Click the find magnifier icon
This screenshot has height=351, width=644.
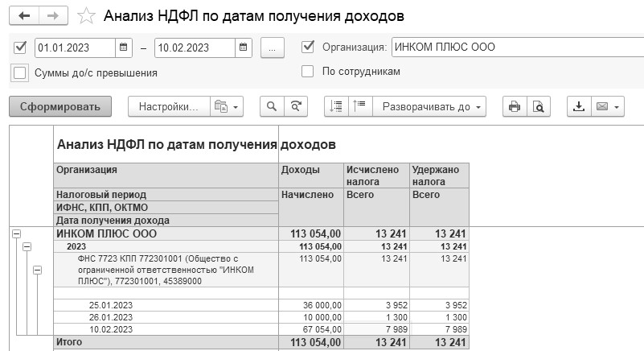coord(272,106)
